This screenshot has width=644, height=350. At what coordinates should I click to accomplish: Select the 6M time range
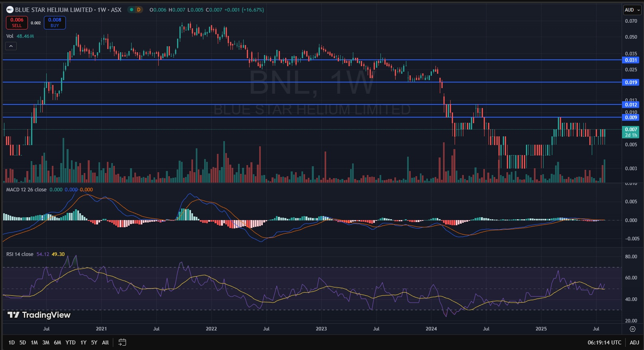[x=57, y=342]
